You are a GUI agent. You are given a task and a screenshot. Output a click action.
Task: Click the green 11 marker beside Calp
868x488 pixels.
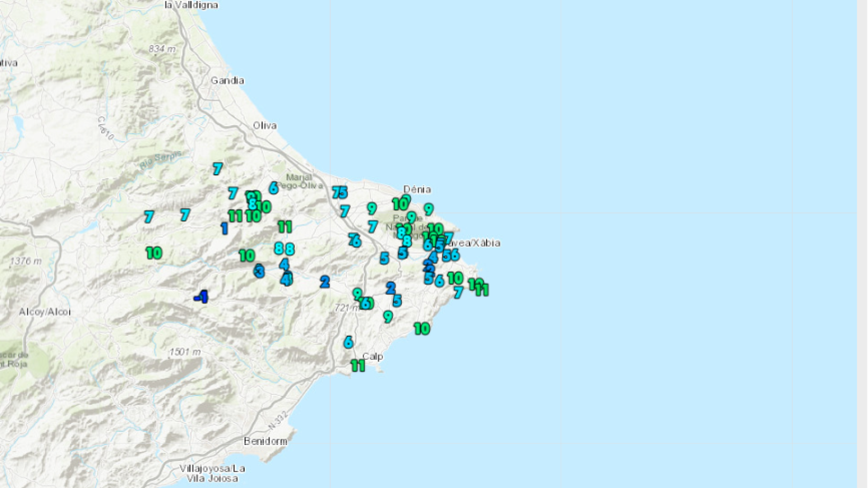point(358,366)
